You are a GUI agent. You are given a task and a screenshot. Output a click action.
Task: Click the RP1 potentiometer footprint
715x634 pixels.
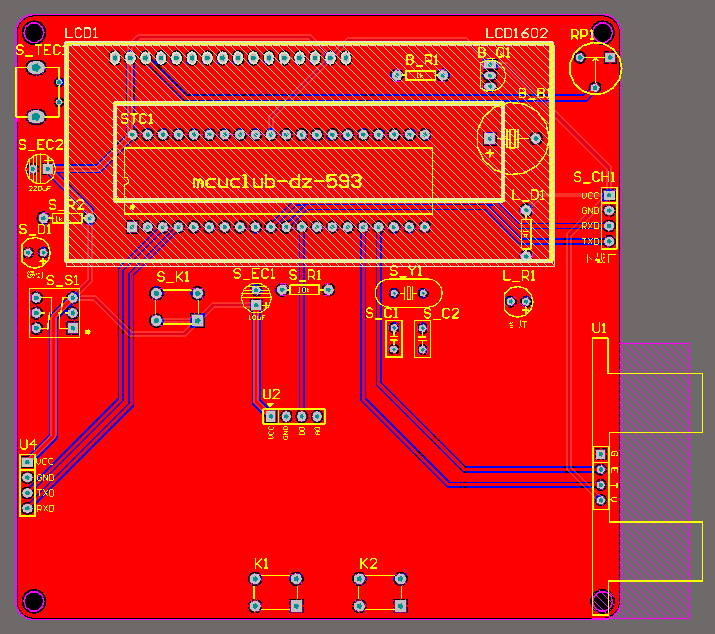(x=595, y=69)
